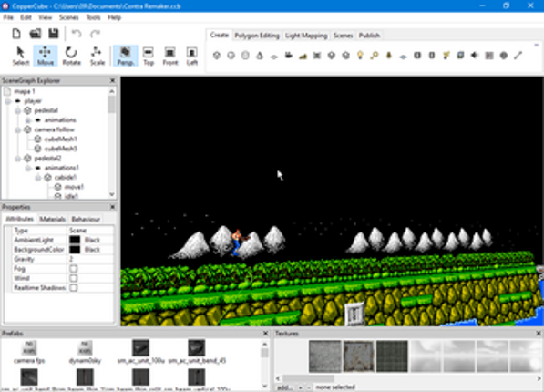Screen dimensions: 544x392
Task: Enable the Realtime Shadows checkbox
Action: [x=73, y=288]
